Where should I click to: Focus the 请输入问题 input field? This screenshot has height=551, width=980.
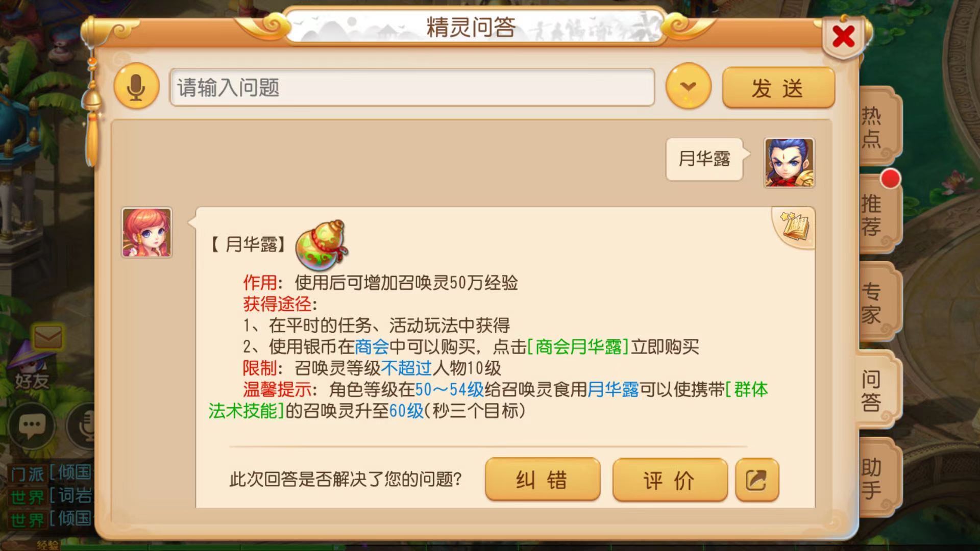coord(412,87)
